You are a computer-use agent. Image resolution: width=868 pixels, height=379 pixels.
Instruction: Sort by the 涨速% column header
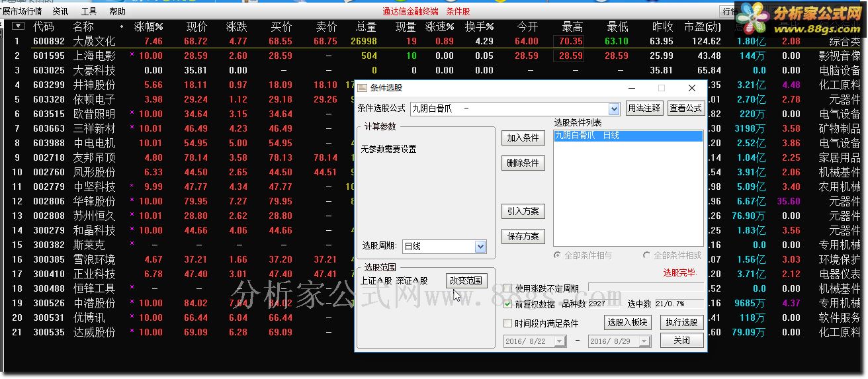440,26
